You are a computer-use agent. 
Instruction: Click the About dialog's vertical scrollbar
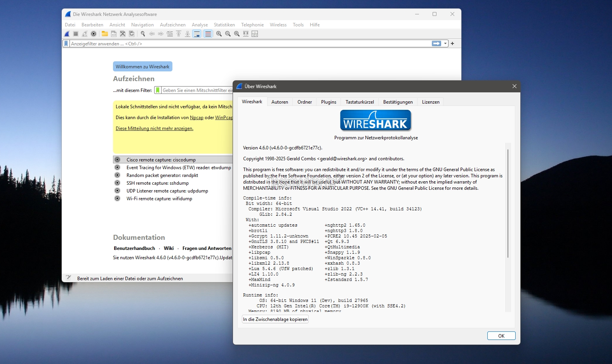[508, 202]
